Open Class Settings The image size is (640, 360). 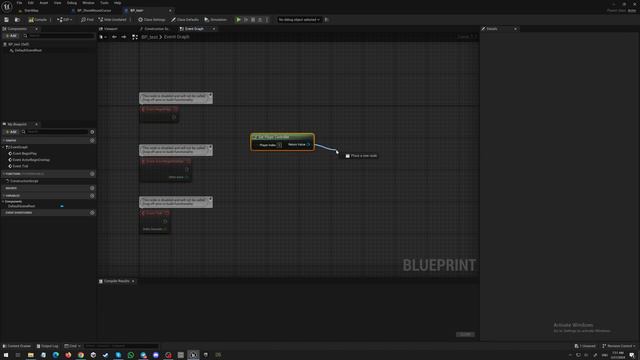[152, 20]
